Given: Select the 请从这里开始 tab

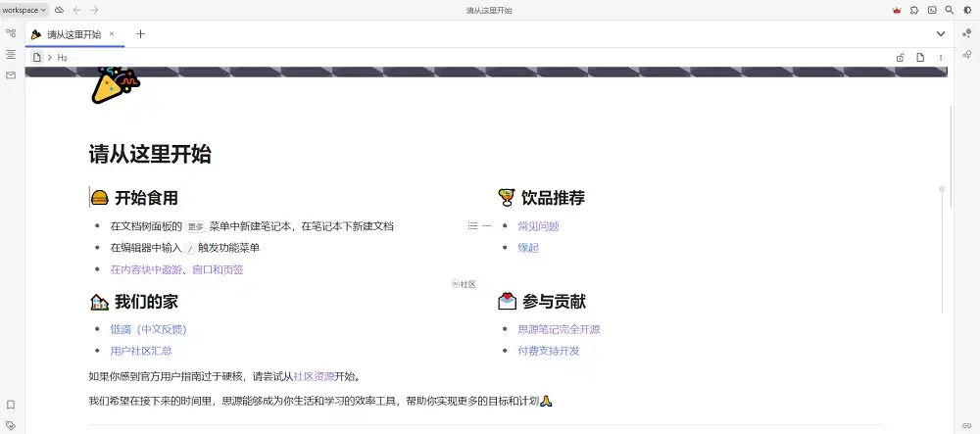Looking at the screenshot, I should [73, 34].
